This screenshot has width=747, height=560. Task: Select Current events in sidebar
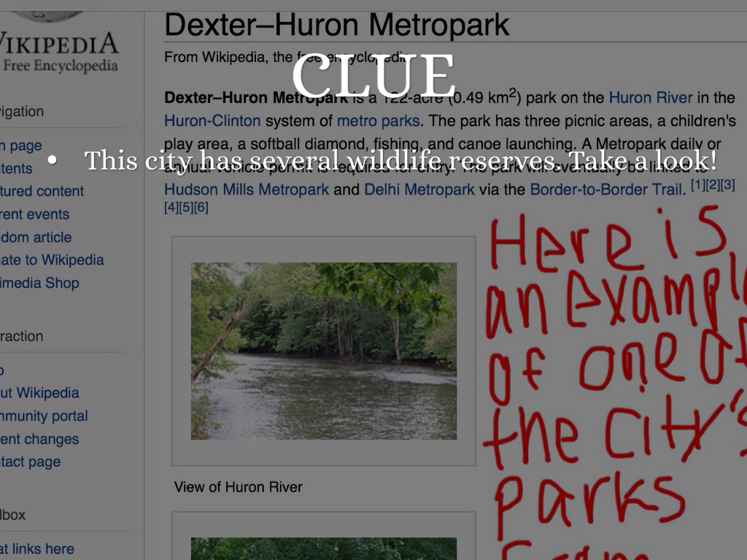(x=34, y=214)
